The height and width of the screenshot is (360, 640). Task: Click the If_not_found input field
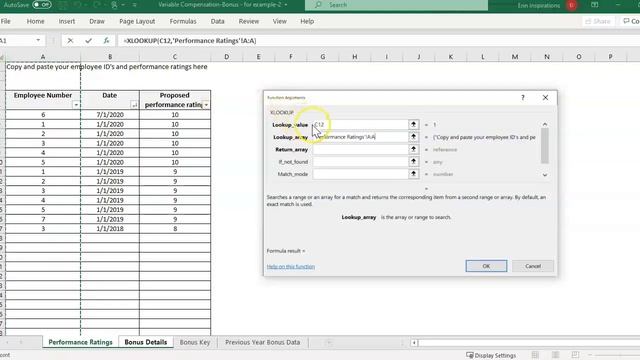click(x=360, y=162)
